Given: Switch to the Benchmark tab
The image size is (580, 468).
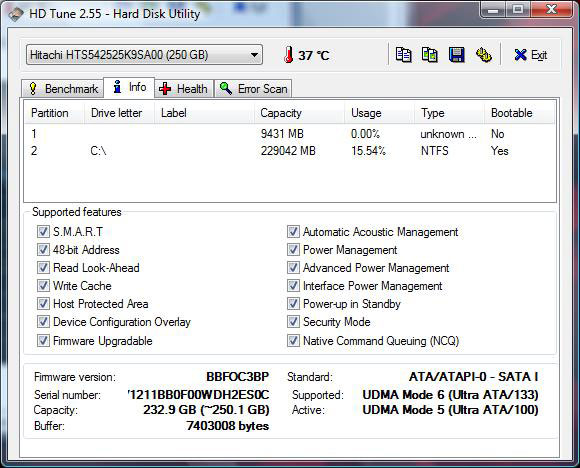Looking at the screenshot, I should 62,89.
